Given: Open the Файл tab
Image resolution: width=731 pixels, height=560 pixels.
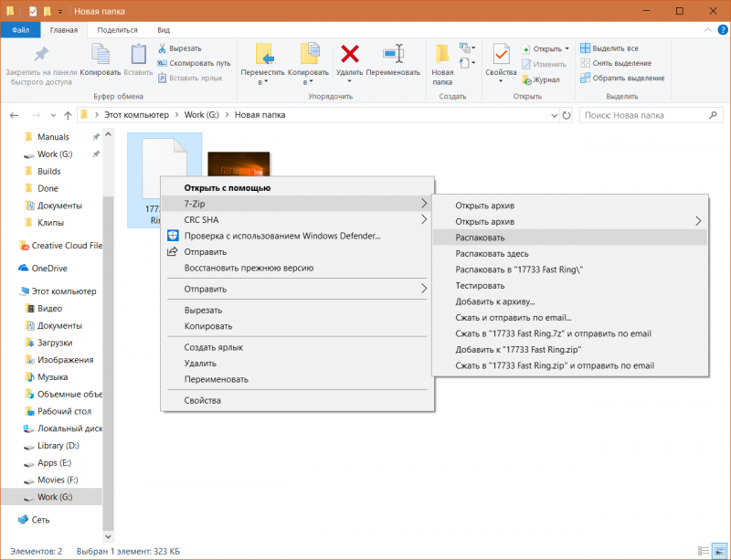Looking at the screenshot, I should [x=20, y=30].
